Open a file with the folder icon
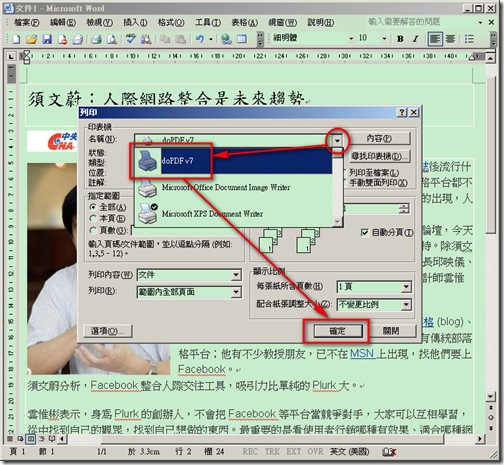Screen dimensions: 504x465 32,39
